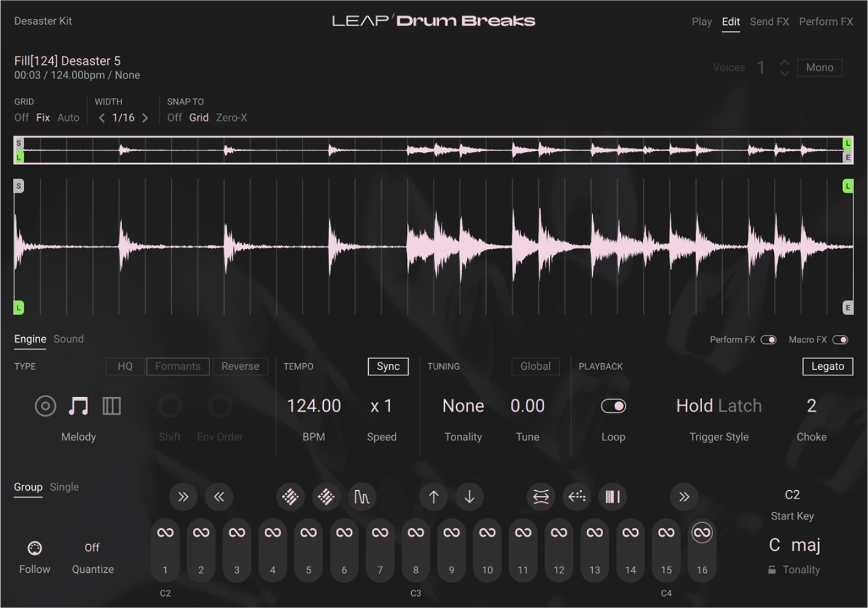The height and width of the screenshot is (608, 868).
Task: Click the double chevron left of the slices
Action: click(x=219, y=497)
